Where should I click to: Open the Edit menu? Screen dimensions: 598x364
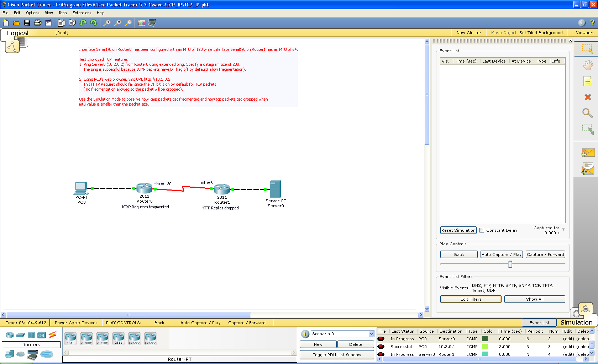tap(17, 13)
